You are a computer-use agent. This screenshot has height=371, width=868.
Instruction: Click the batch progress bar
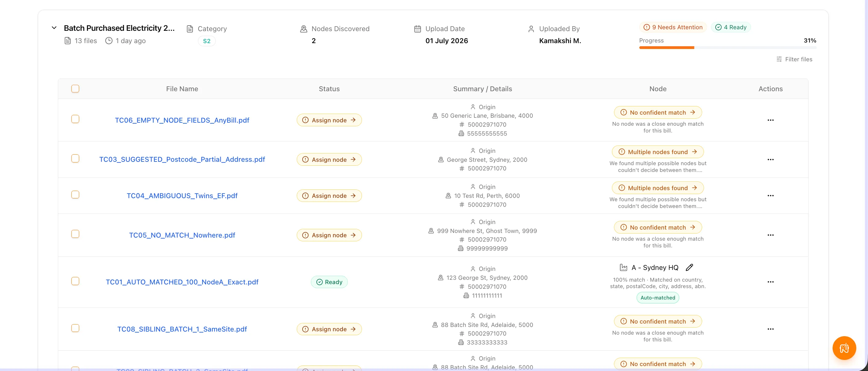[728, 47]
